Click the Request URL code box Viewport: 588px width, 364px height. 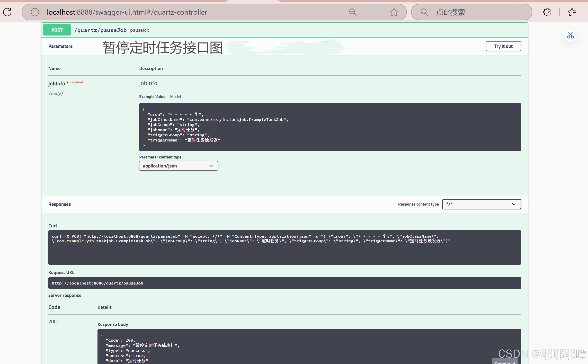pyautogui.click(x=284, y=283)
